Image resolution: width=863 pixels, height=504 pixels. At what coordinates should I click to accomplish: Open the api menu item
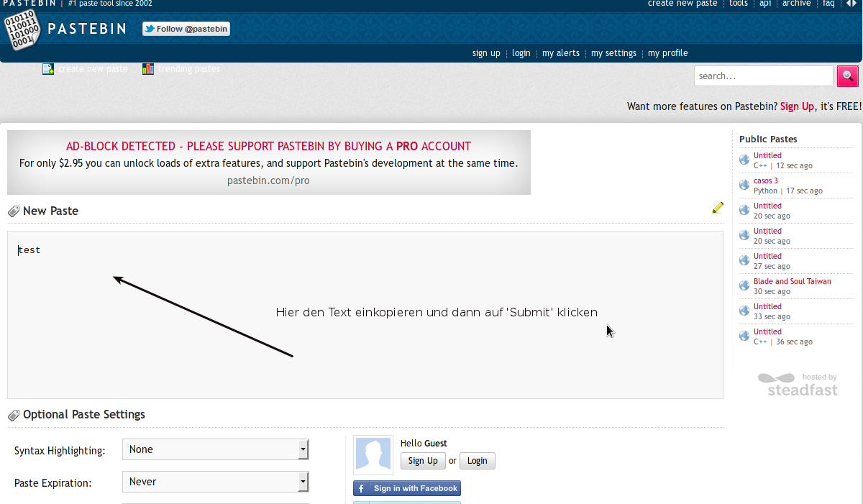[x=765, y=4]
